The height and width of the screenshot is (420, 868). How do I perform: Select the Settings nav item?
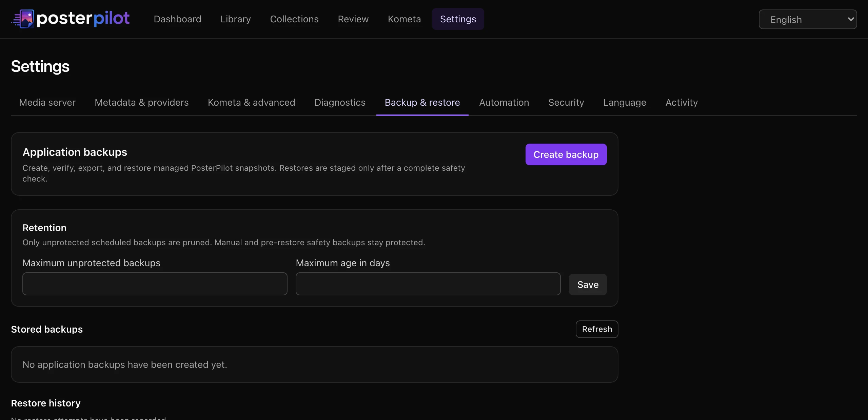coord(458,19)
